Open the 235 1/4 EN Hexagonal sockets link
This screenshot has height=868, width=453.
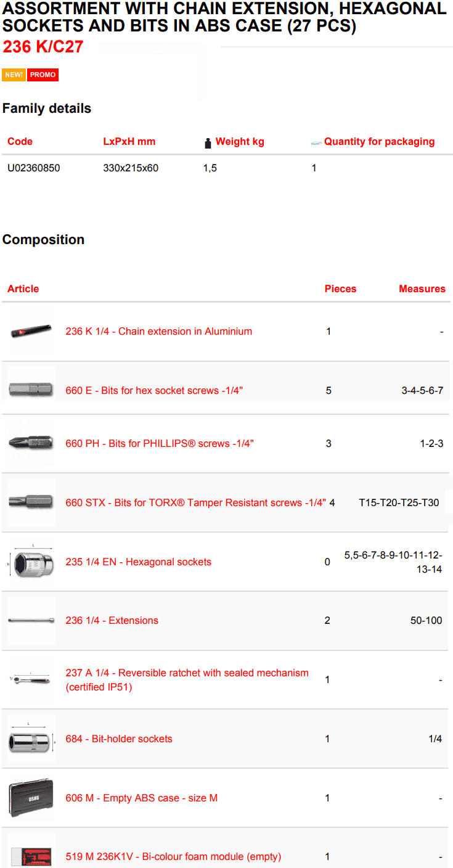click(x=138, y=562)
